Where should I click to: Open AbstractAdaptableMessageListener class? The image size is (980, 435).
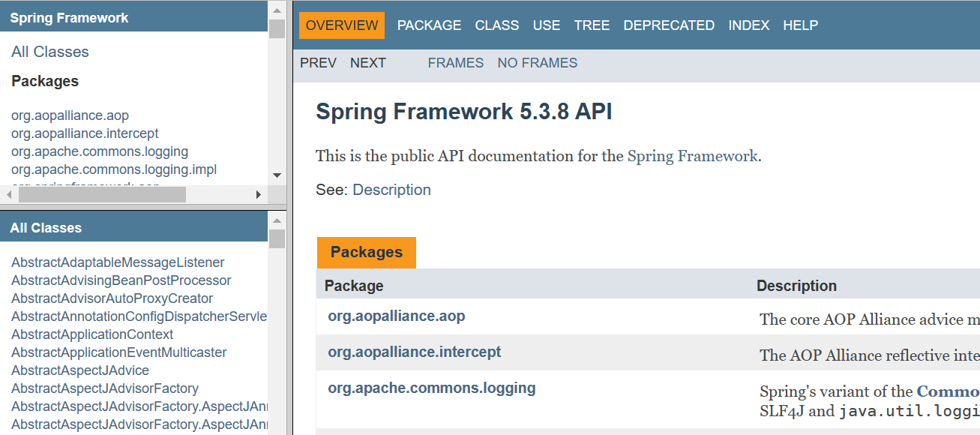(x=118, y=262)
